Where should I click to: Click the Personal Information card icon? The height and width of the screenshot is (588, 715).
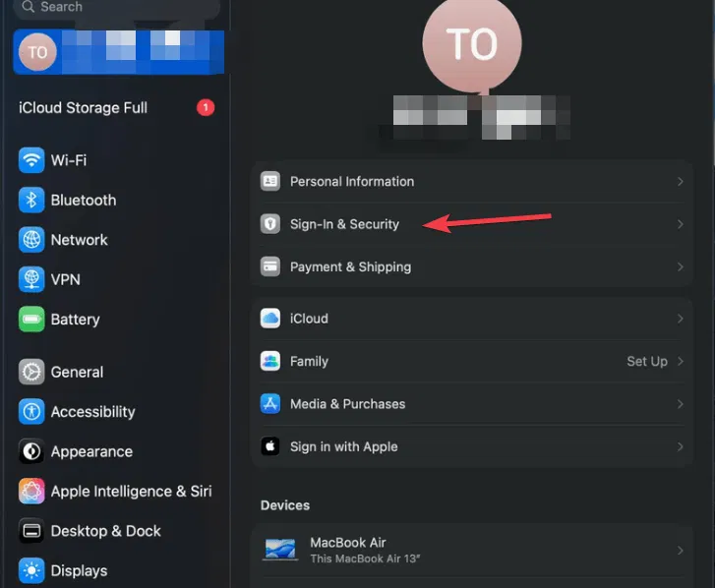[x=270, y=181]
